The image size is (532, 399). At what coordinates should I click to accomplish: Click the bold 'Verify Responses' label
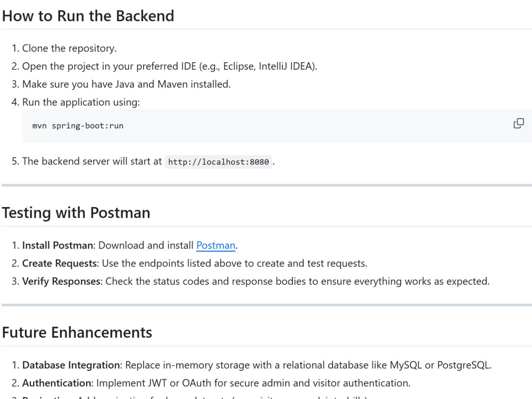click(x=61, y=281)
